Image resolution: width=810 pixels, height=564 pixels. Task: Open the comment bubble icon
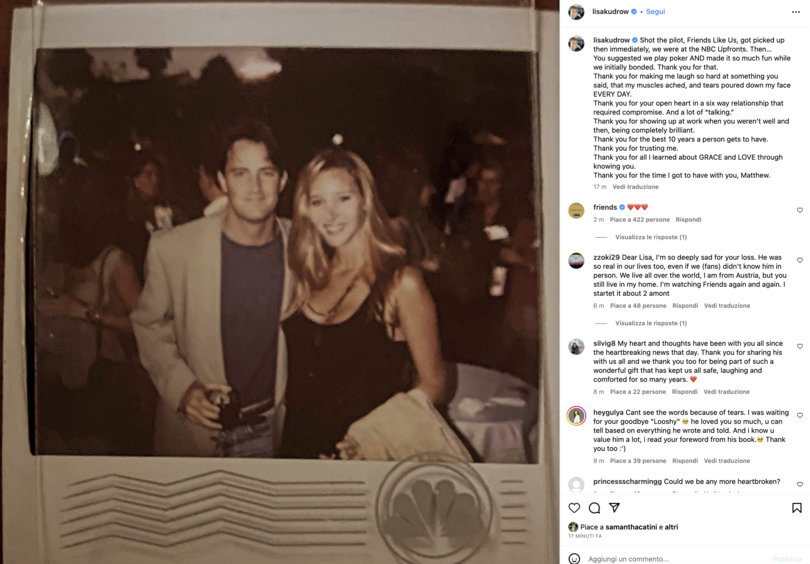(x=594, y=508)
